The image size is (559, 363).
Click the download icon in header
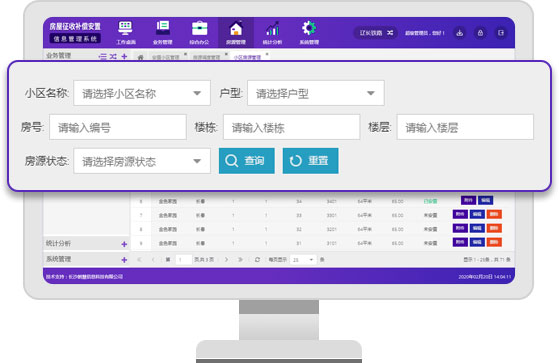click(x=460, y=33)
